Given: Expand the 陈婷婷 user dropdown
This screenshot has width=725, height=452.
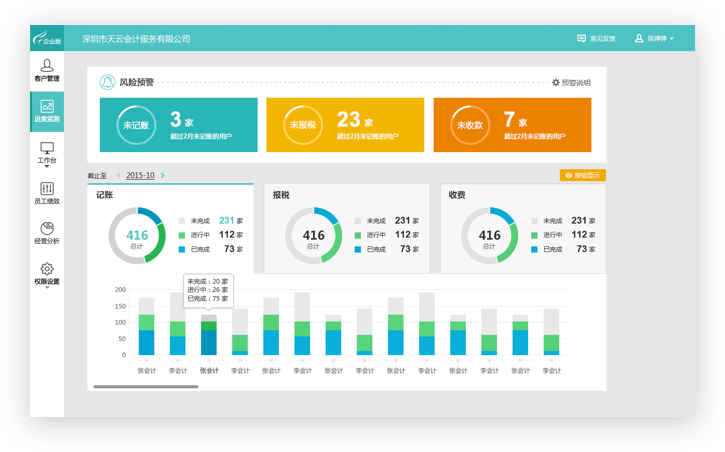Looking at the screenshot, I should point(655,39).
